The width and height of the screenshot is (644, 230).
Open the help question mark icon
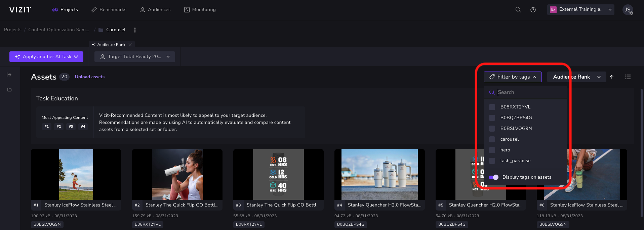coord(533,10)
